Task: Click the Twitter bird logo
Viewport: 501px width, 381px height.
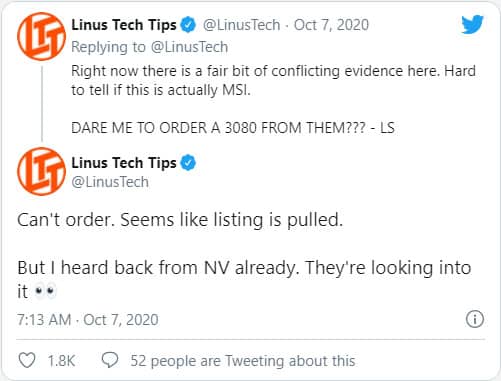Action: coord(472,24)
